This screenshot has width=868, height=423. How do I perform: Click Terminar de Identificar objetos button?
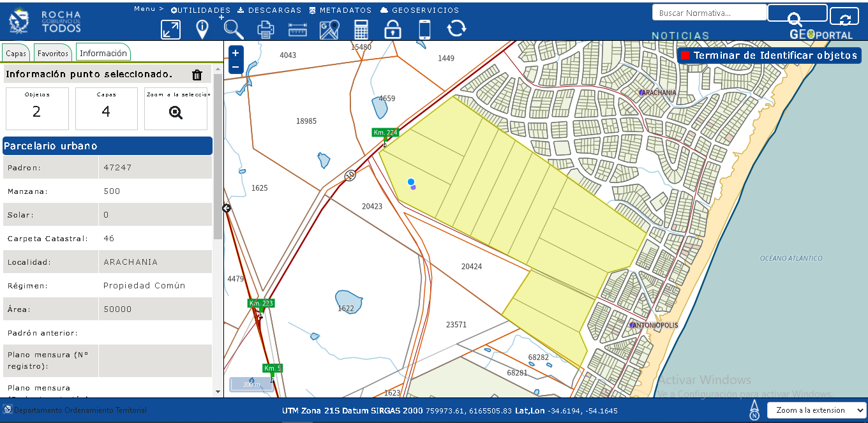pyautogui.click(x=769, y=56)
